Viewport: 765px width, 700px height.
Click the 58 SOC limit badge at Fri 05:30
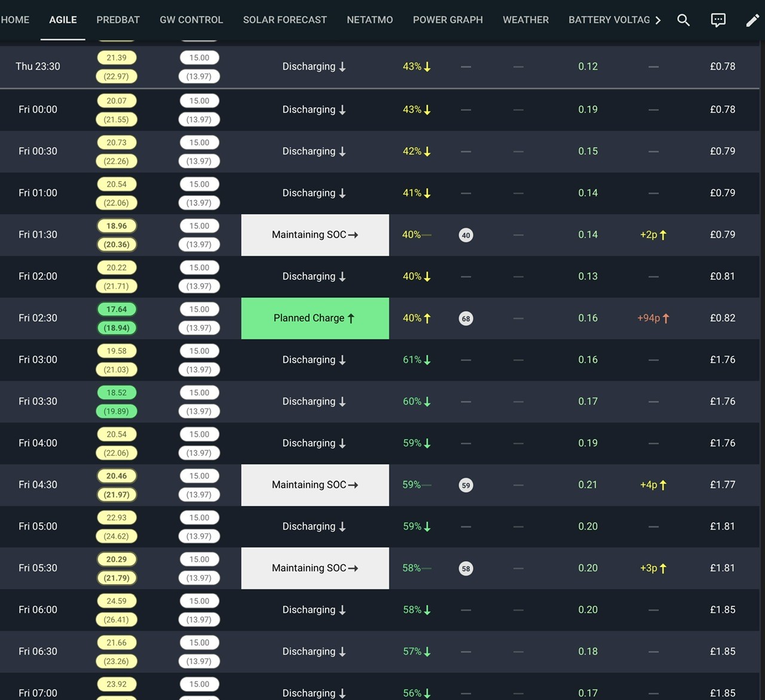coord(466,569)
